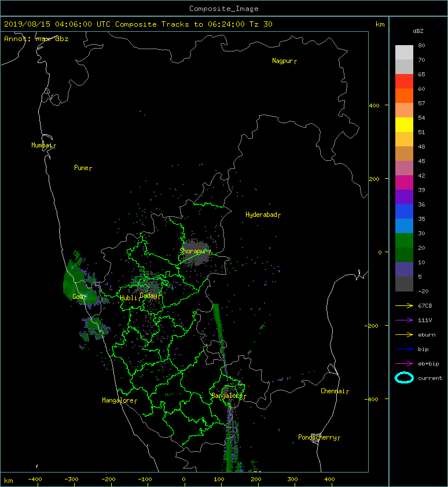
Task: Click the eburn arrow legend icon
Action: [x=404, y=334]
